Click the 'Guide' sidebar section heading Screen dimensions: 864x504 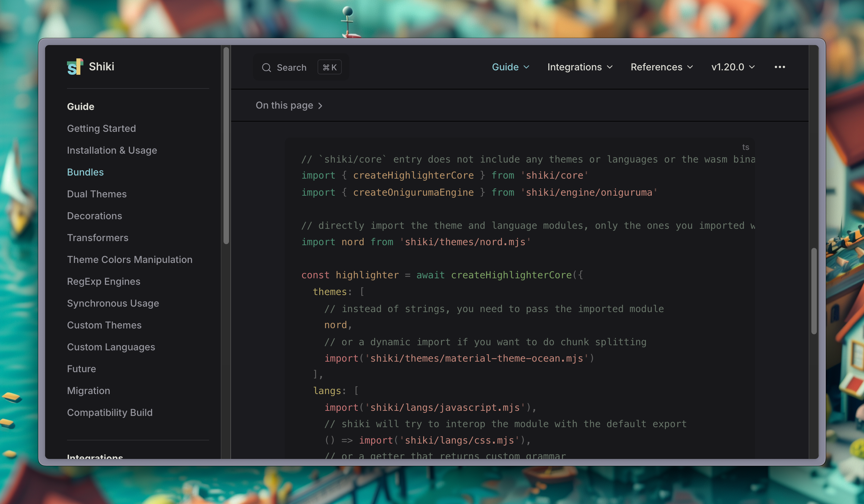coord(81,107)
